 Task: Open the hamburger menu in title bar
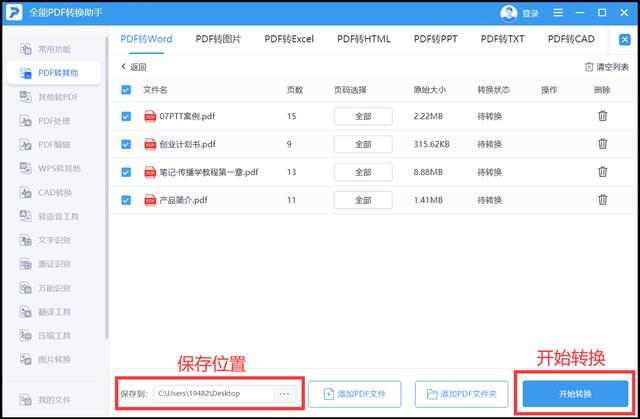(558, 13)
